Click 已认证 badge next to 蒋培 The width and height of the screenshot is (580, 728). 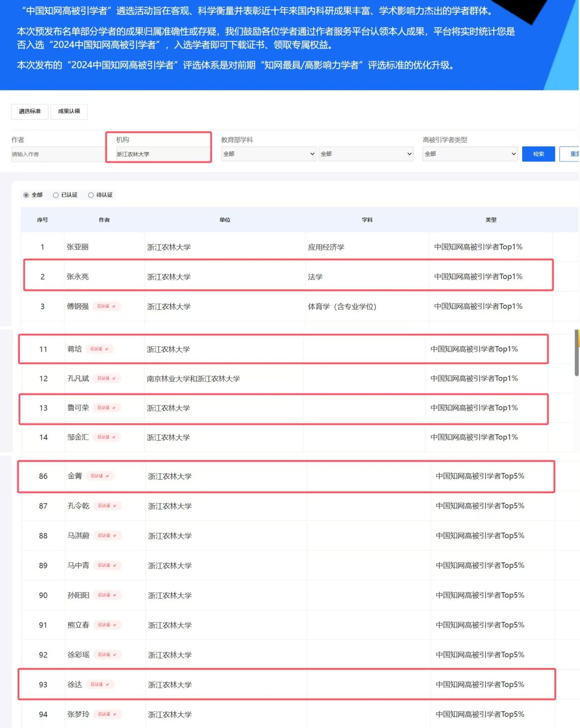pyautogui.click(x=99, y=349)
